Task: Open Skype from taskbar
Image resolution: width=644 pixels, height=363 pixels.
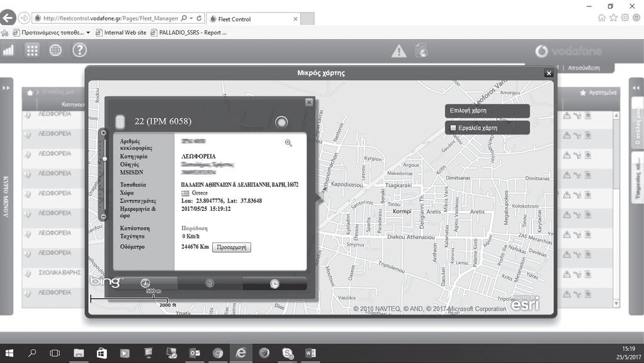Action: (288, 353)
